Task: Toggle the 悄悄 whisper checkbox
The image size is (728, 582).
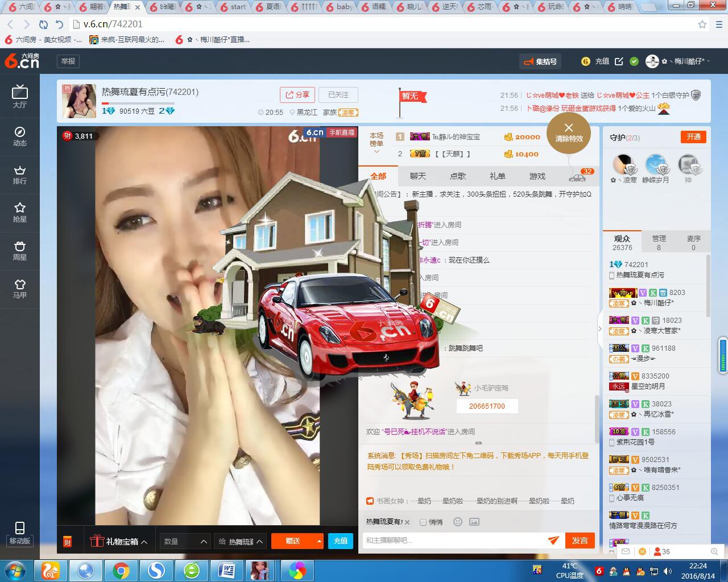Action: [423, 522]
